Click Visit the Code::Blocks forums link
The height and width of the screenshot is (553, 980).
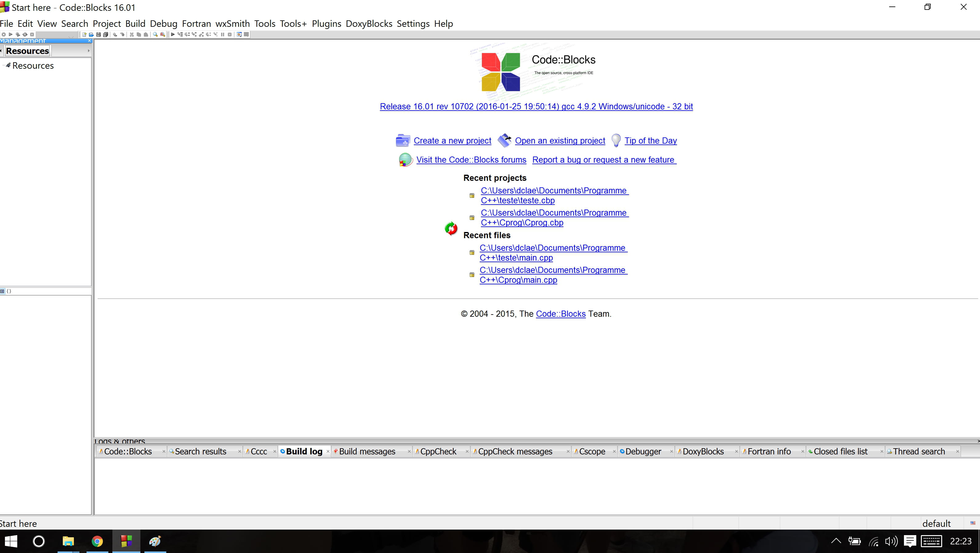point(471,160)
